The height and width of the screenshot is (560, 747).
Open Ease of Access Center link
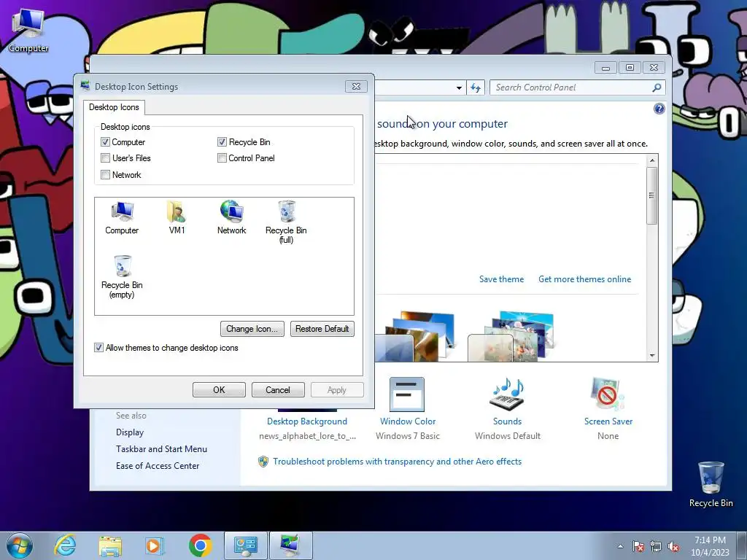[x=158, y=466]
